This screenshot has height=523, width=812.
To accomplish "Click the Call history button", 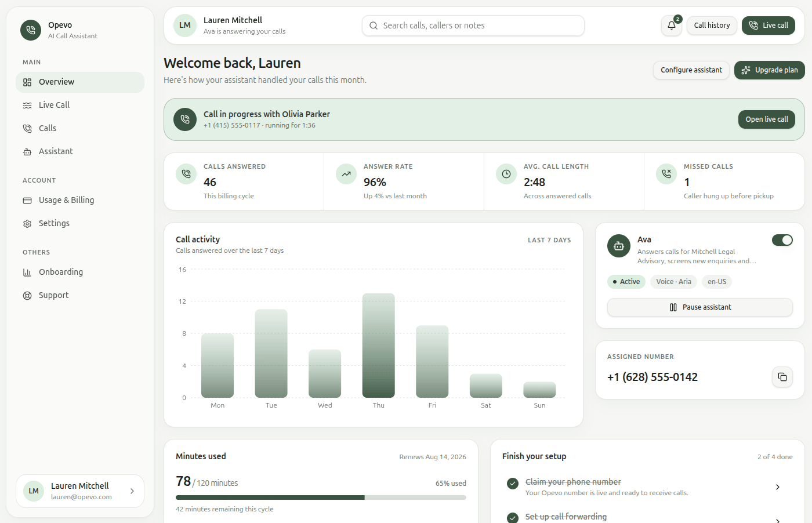I will (712, 26).
